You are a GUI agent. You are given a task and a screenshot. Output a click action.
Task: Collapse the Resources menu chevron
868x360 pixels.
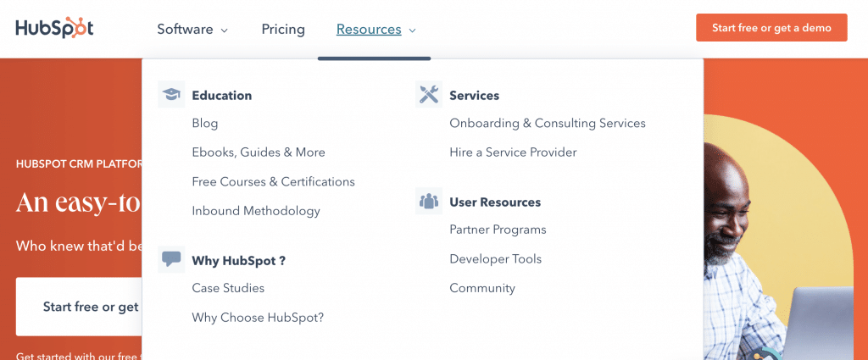[412, 30]
